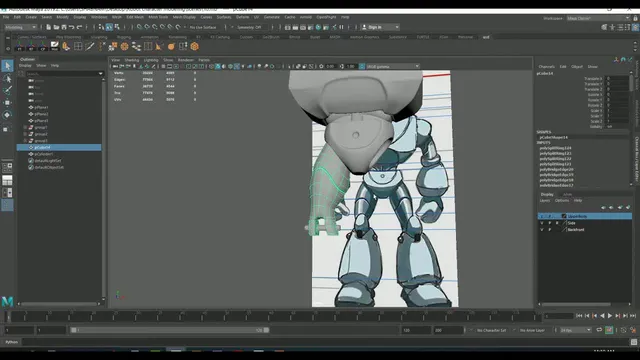The width and height of the screenshot is (640, 360).
Task: Open the No Live Surface field
Action: [x=203, y=27]
